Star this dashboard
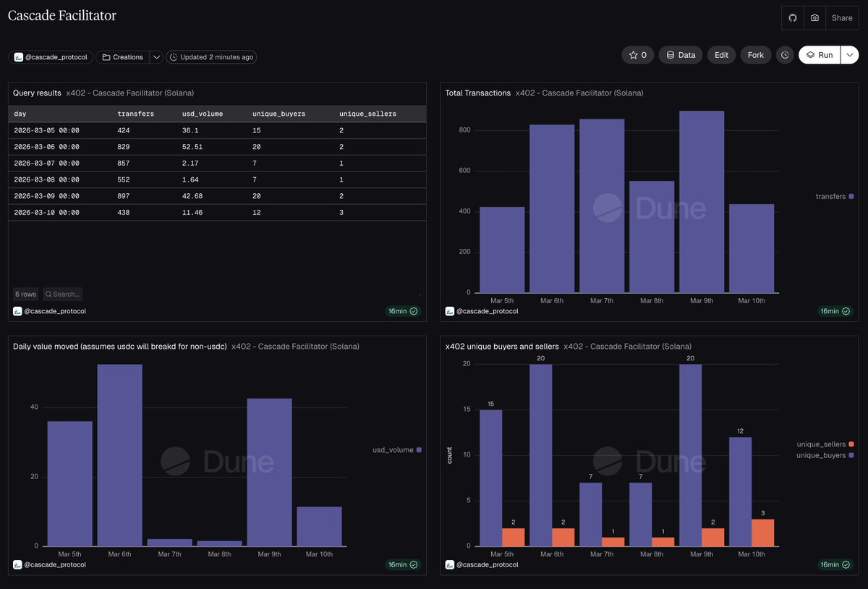Screen dimensions: 868x589 click(x=638, y=55)
